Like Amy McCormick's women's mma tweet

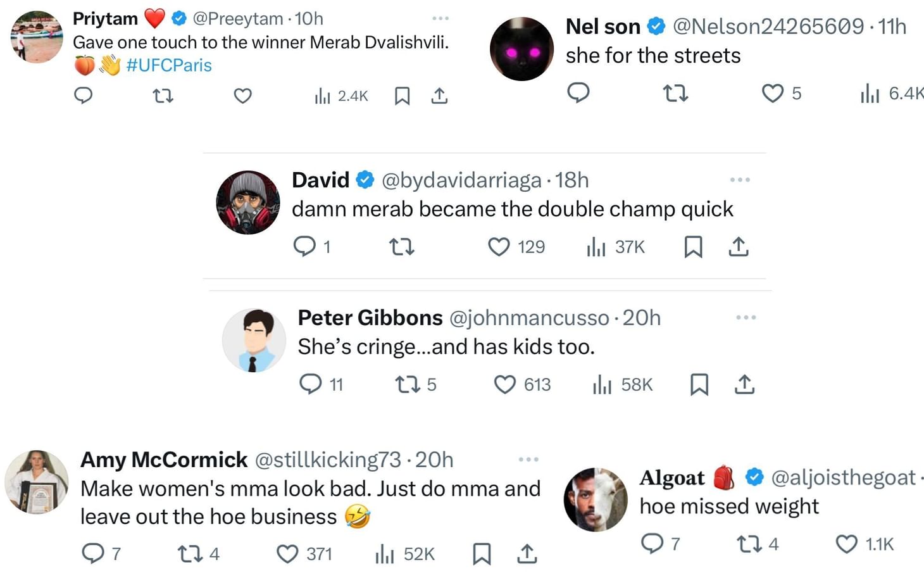(x=287, y=554)
